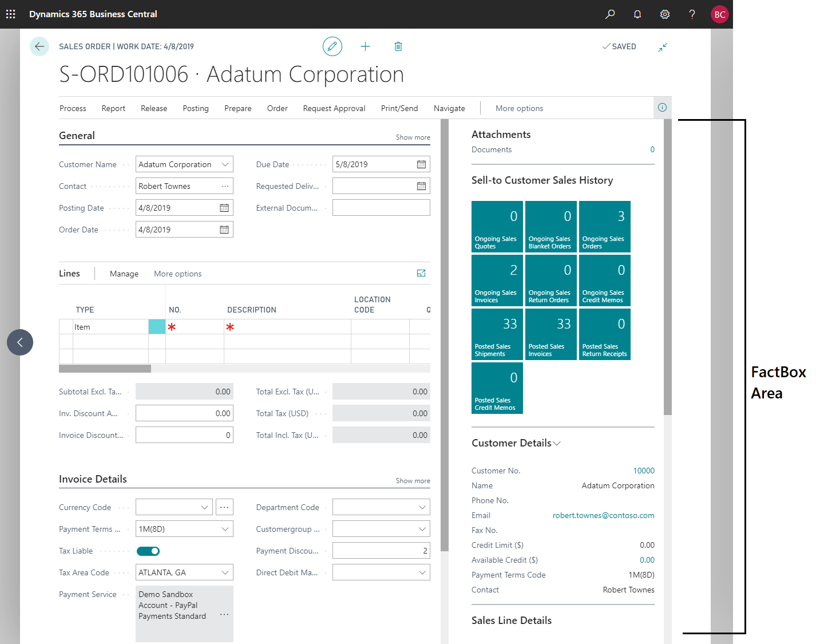This screenshot has height=644, width=816.
Task: Create new order with plus icon
Action: [x=365, y=46]
